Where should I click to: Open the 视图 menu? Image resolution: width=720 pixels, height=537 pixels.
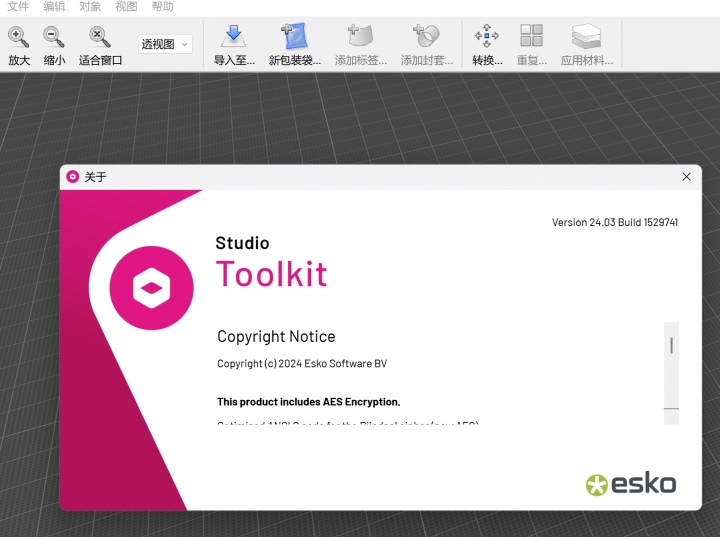[x=126, y=6]
